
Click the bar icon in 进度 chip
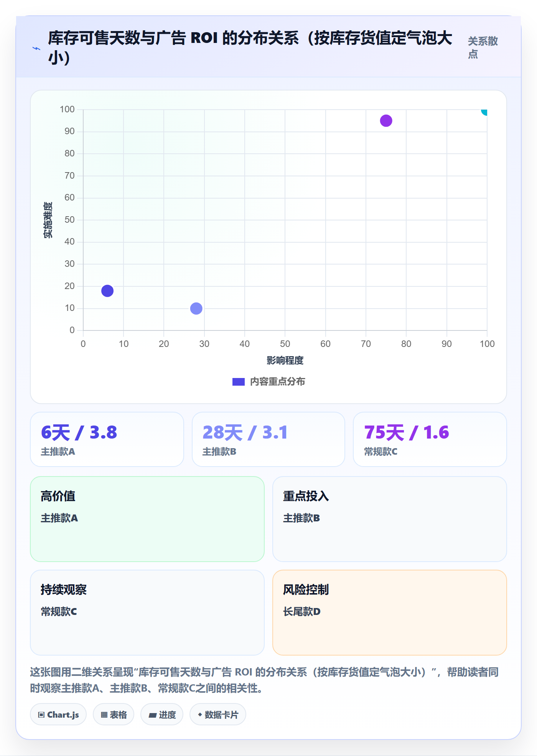152,715
